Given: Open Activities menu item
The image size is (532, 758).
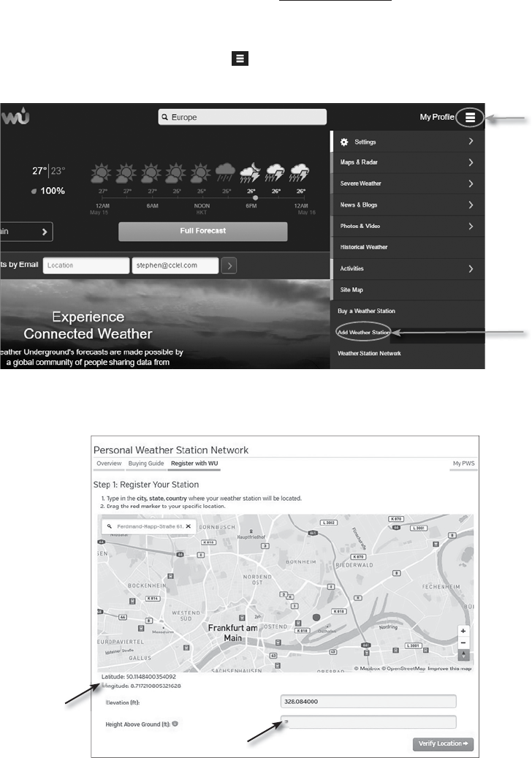Looking at the screenshot, I should (351, 269).
